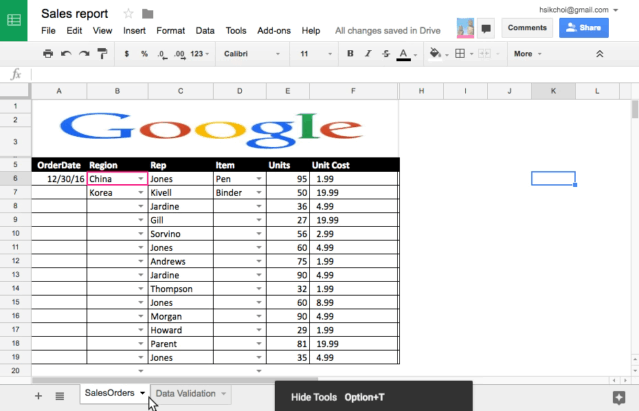Open the fill color picker
This screenshot has width=639, height=411.
(435, 53)
